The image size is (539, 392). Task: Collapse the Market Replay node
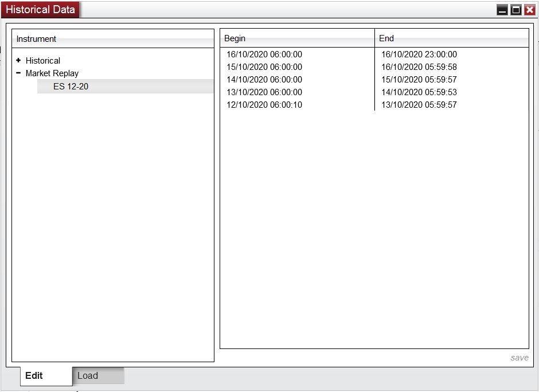click(x=18, y=73)
